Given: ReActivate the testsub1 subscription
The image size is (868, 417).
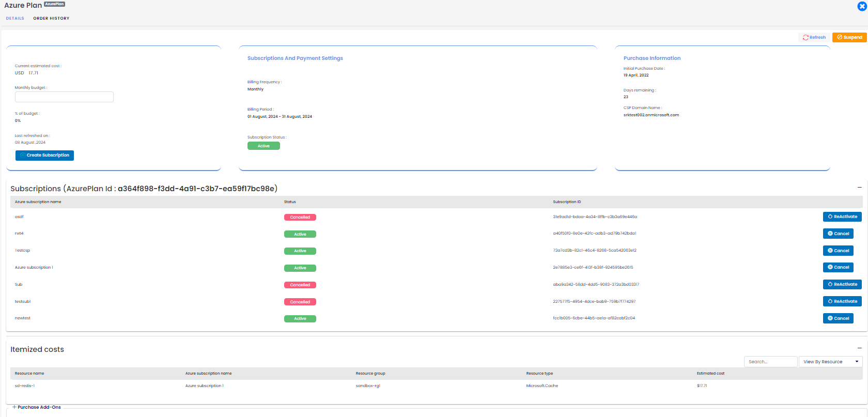Looking at the screenshot, I should point(842,301).
